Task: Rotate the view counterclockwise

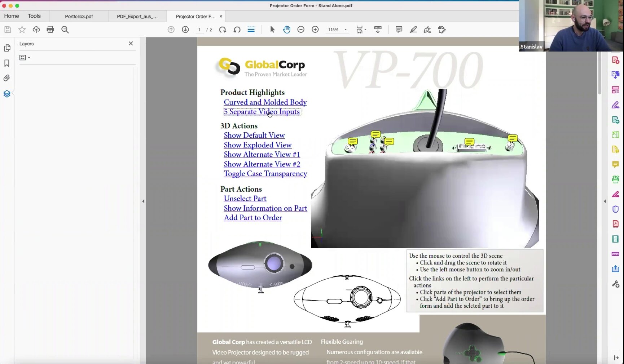Action: pos(237,30)
